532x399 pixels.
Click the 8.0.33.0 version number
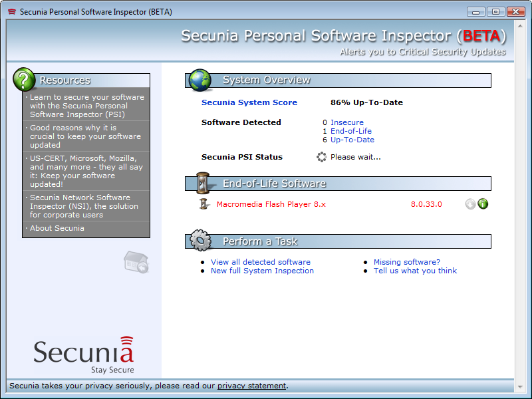[x=426, y=204]
